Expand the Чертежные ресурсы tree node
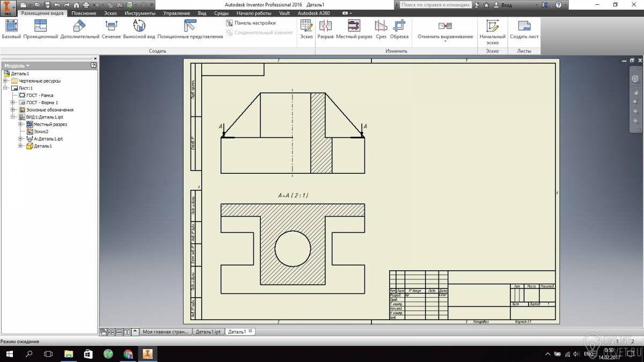 pyautogui.click(x=6, y=81)
